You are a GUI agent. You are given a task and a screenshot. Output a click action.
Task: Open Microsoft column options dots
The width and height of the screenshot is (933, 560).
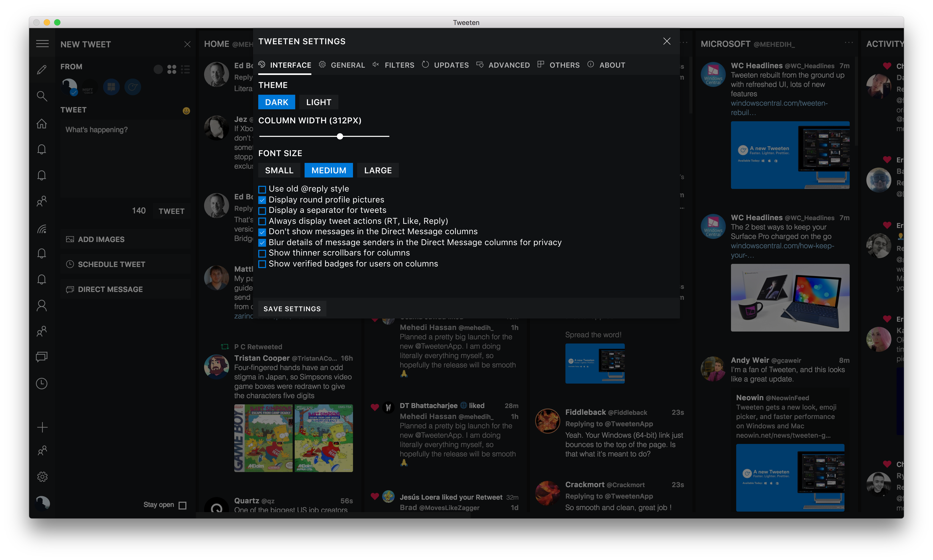click(849, 43)
